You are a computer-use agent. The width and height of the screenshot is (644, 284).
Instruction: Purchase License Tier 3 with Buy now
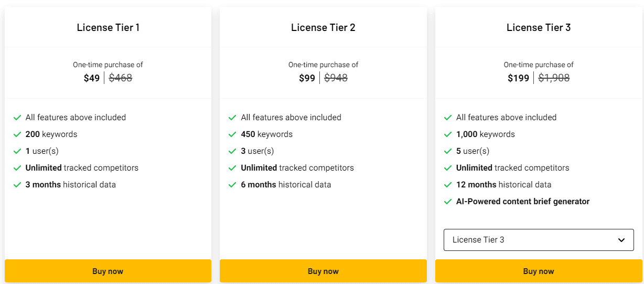pyautogui.click(x=539, y=271)
